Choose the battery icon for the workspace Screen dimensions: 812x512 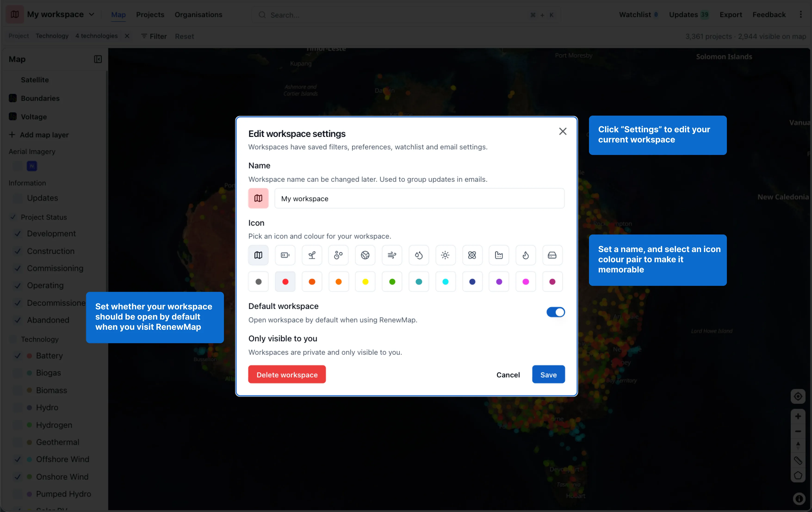(285, 255)
